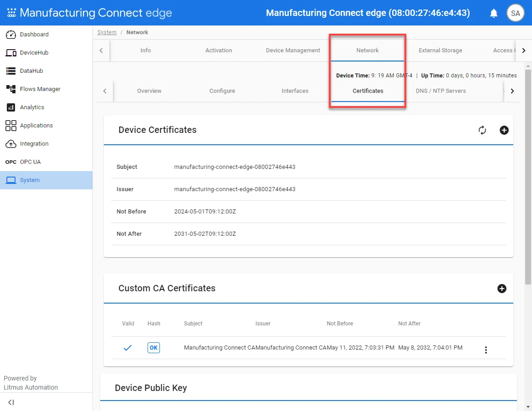Switch to the Activation tab
This screenshot has height=411, width=532.
(219, 51)
